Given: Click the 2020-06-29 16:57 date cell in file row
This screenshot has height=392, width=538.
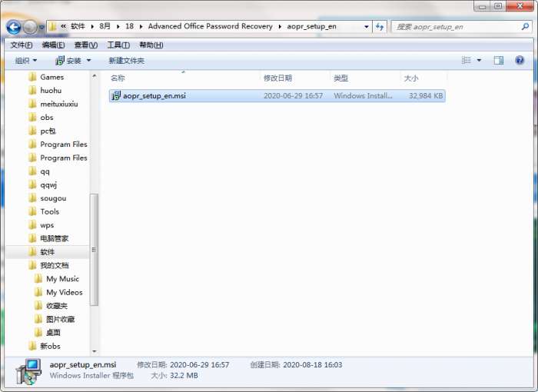Looking at the screenshot, I should (x=293, y=96).
